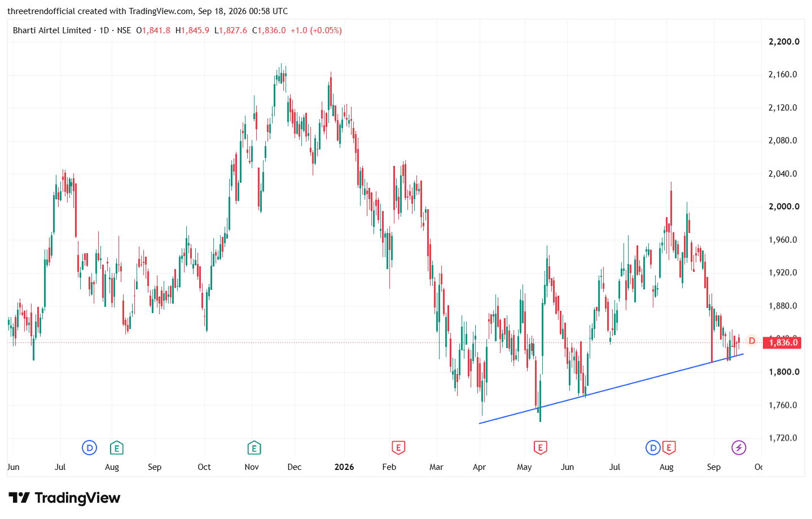The height and width of the screenshot is (519, 812).
Task: Click the Mar label on the time axis
Action: coord(436,467)
